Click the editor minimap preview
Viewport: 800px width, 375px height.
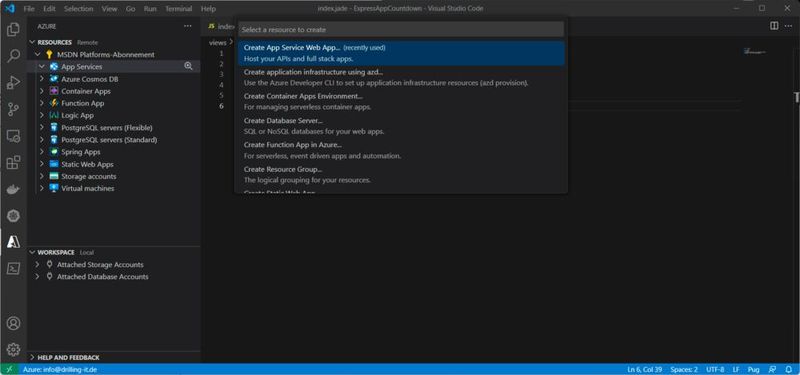[x=755, y=52]
